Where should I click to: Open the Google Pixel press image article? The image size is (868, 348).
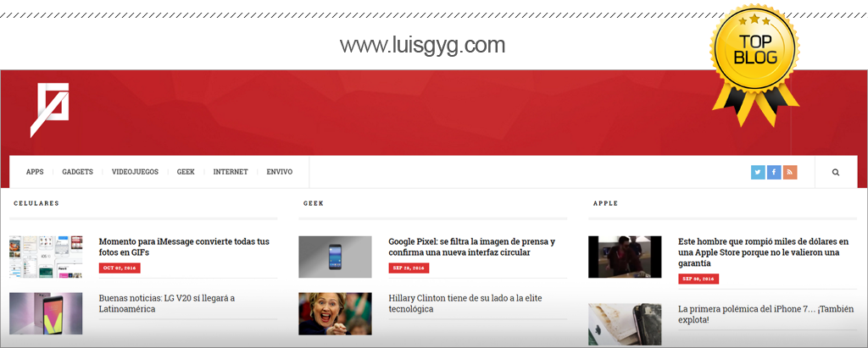pos(471,246)
